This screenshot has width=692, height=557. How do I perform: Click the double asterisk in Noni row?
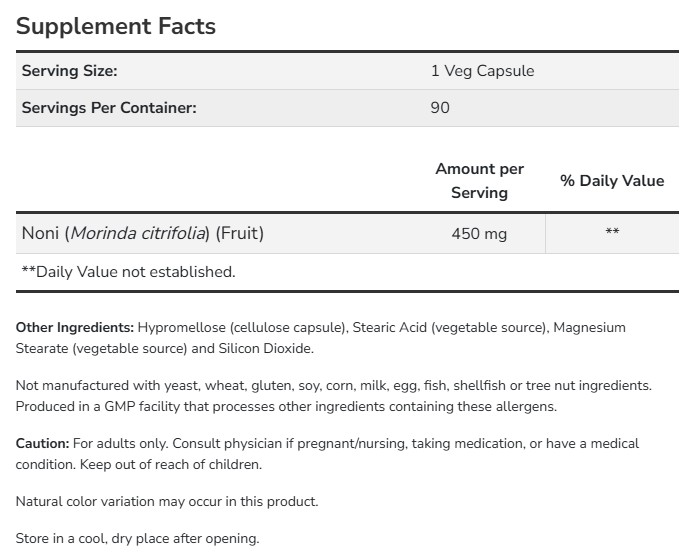612,234
